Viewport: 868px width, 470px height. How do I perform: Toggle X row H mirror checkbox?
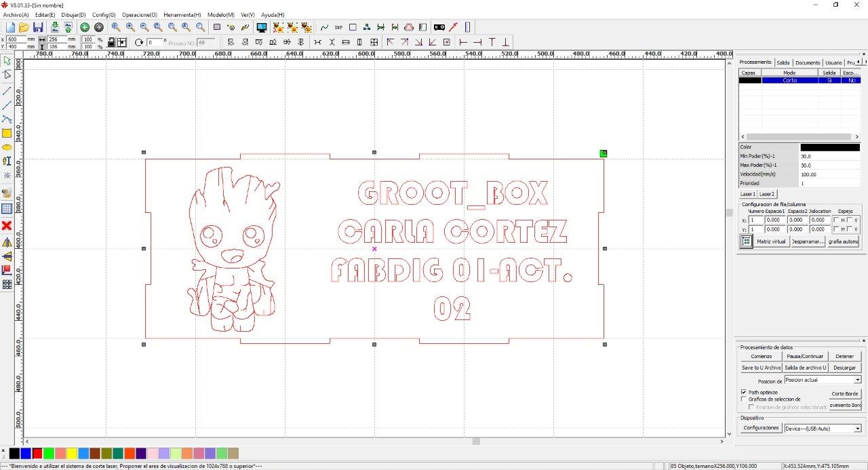coord(836,220)
